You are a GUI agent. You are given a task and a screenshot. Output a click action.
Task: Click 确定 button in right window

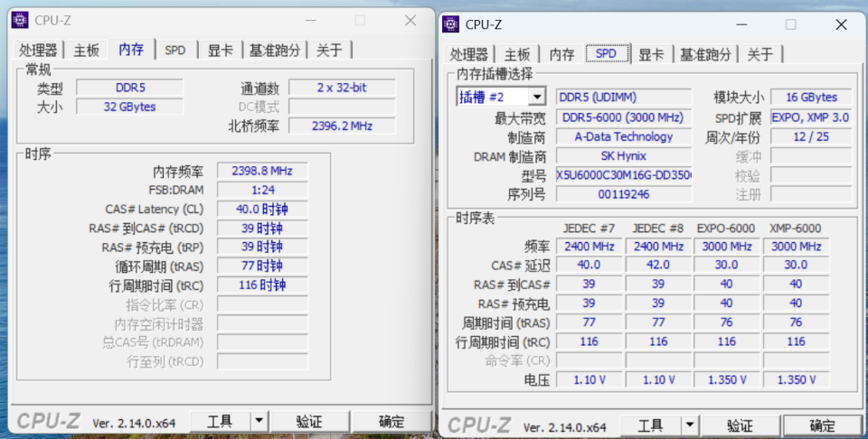822,425
